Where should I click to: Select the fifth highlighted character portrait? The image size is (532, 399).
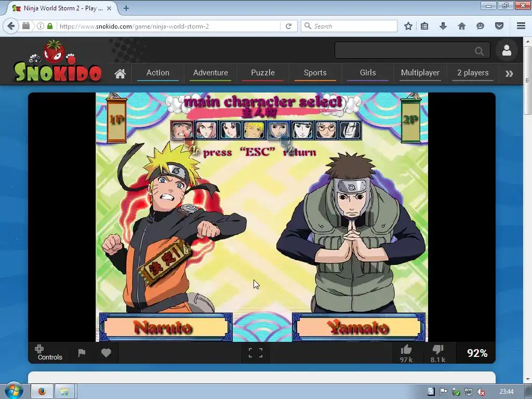tap(278, 130)
